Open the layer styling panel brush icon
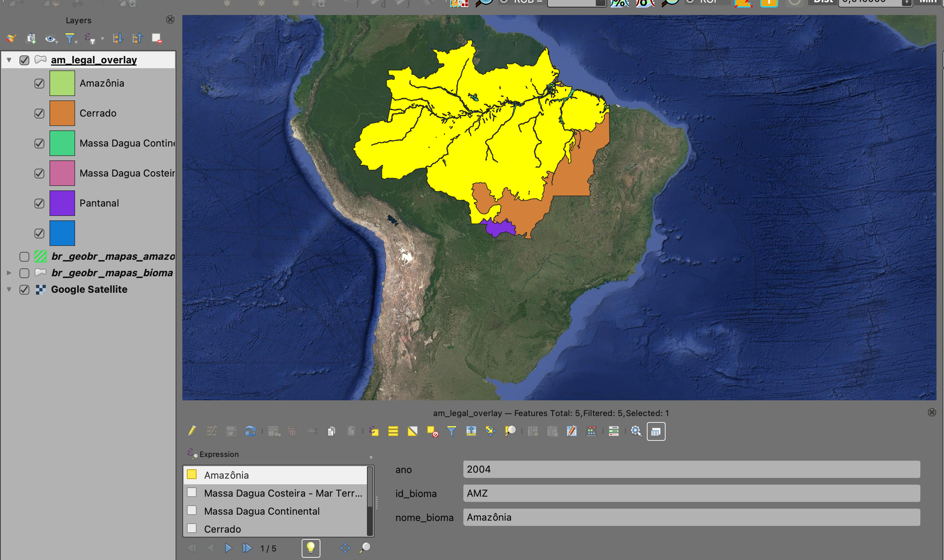The image size is (944, 560). 11,38
